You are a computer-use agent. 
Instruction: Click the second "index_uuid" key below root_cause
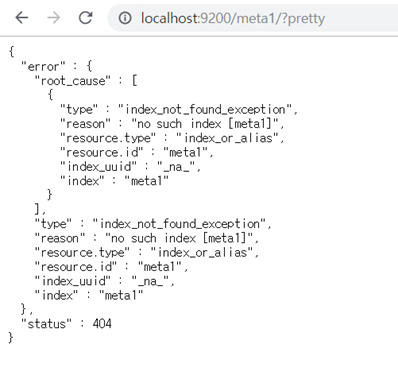[x=72, y=281]
